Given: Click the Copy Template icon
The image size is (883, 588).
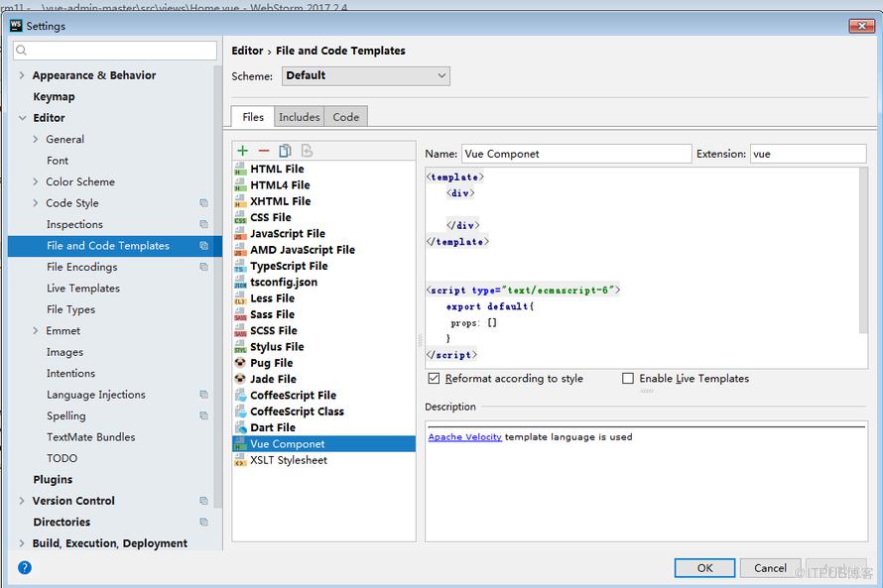Looking at the screenshot, I should pos(285,151).
